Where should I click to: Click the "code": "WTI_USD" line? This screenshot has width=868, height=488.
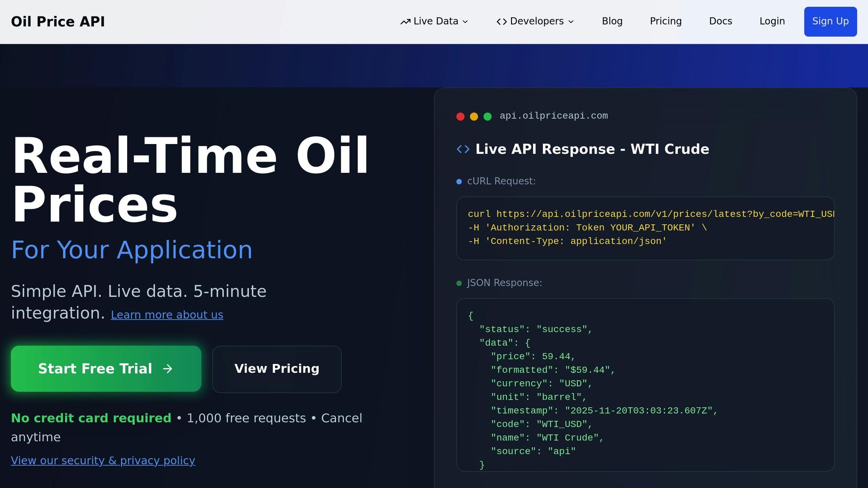541,424
